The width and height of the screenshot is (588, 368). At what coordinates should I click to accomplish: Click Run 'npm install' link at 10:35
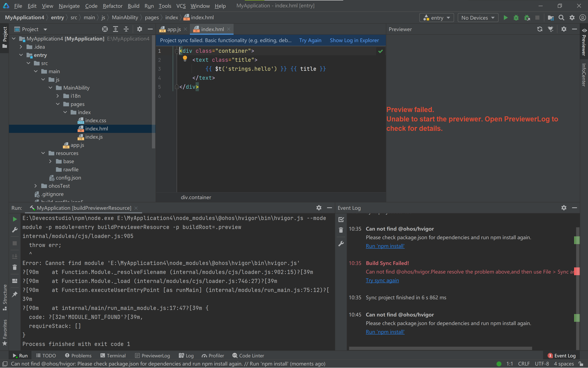click(385, 246)
